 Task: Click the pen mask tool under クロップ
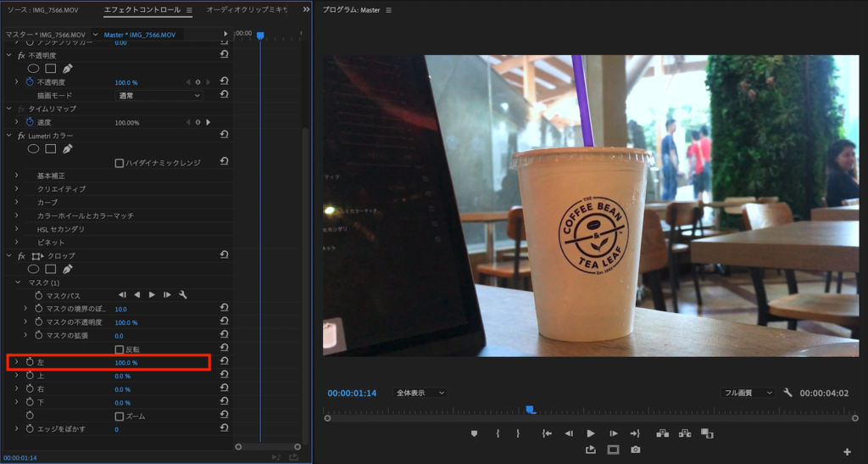pyautogui.click(x=68, y=269)
